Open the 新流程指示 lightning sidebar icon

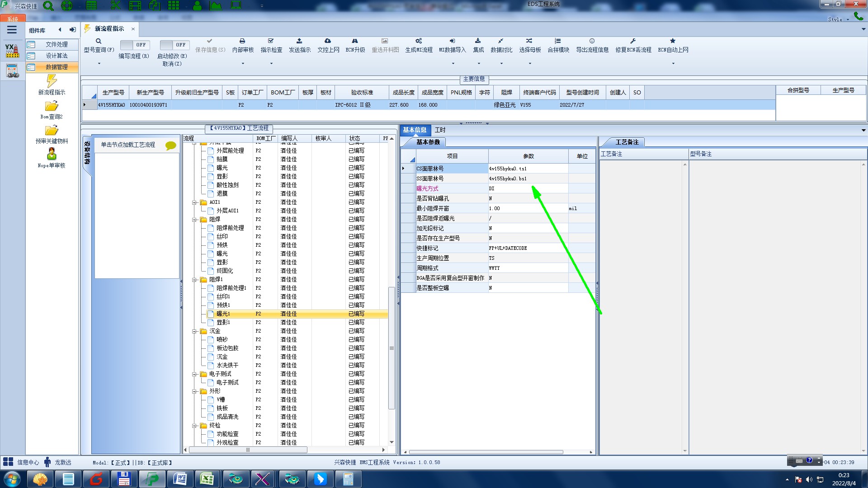coord(52,81)
